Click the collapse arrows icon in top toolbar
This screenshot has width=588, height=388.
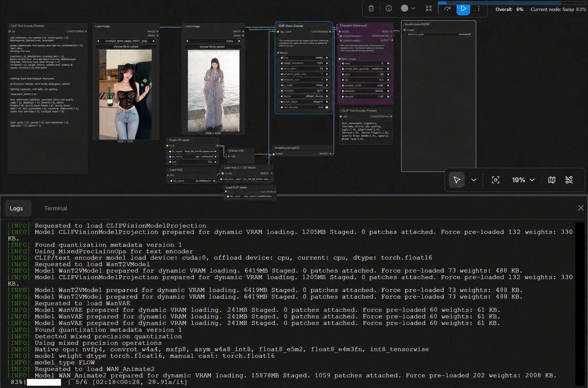pos(429,8)
